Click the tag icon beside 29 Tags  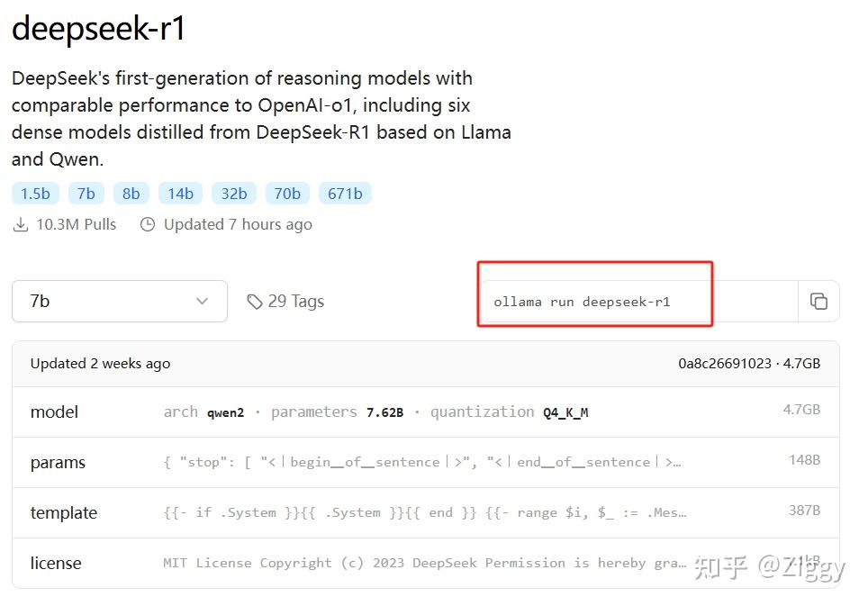point(256,302)
